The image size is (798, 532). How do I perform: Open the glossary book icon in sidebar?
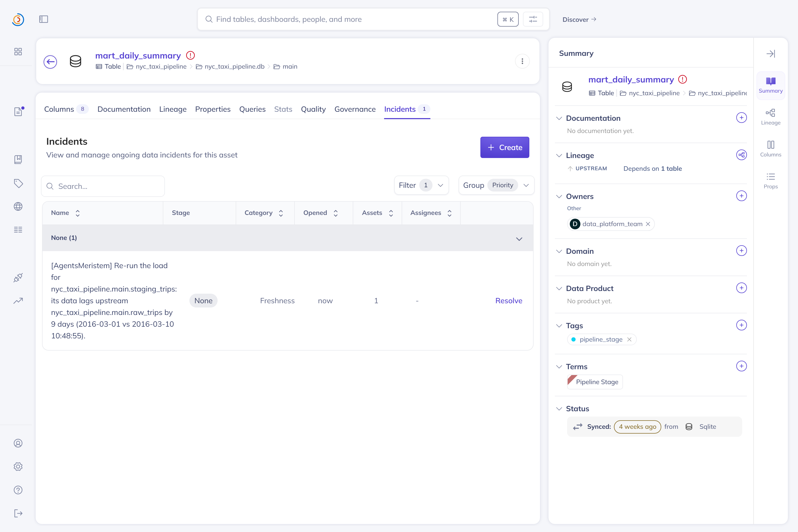click(x=18, y=159)
